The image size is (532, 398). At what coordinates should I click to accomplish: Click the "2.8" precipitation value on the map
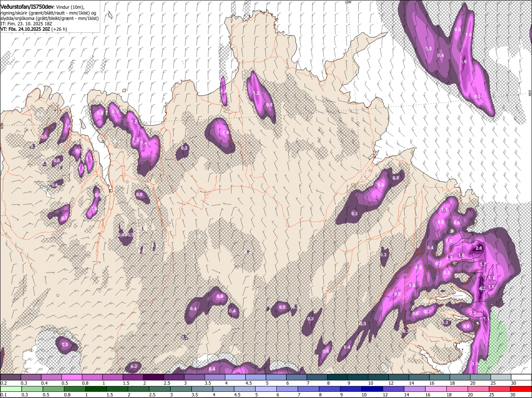point(479,248)
